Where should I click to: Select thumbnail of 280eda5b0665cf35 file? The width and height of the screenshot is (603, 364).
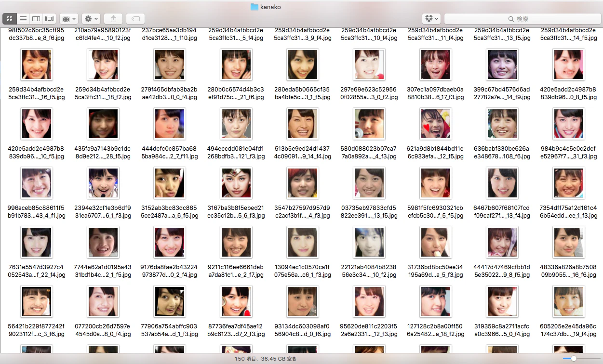303,65
